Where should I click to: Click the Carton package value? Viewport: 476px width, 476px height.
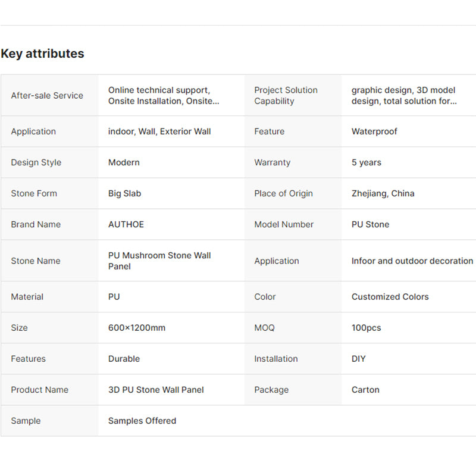[x=365, y=390]
